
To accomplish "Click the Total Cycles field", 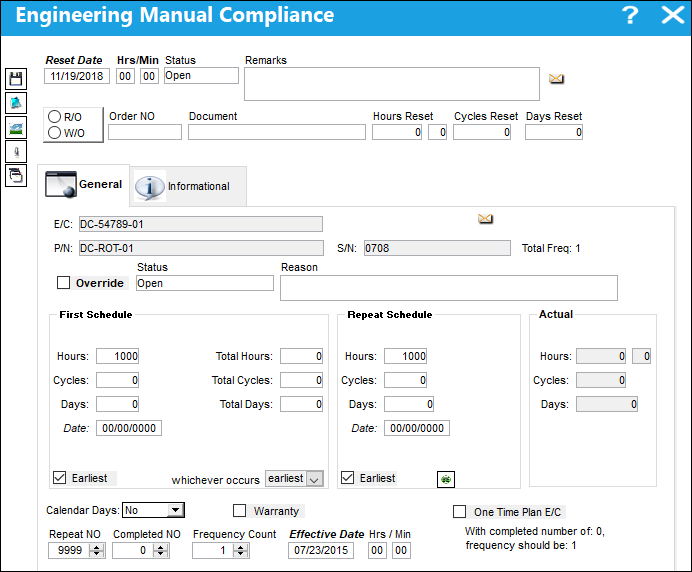I will coord(301,380).
